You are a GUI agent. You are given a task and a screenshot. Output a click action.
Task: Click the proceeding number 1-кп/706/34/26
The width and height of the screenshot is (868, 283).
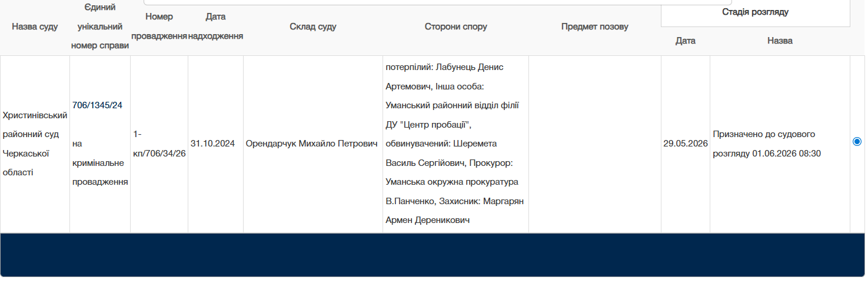[x=159, y=144]
